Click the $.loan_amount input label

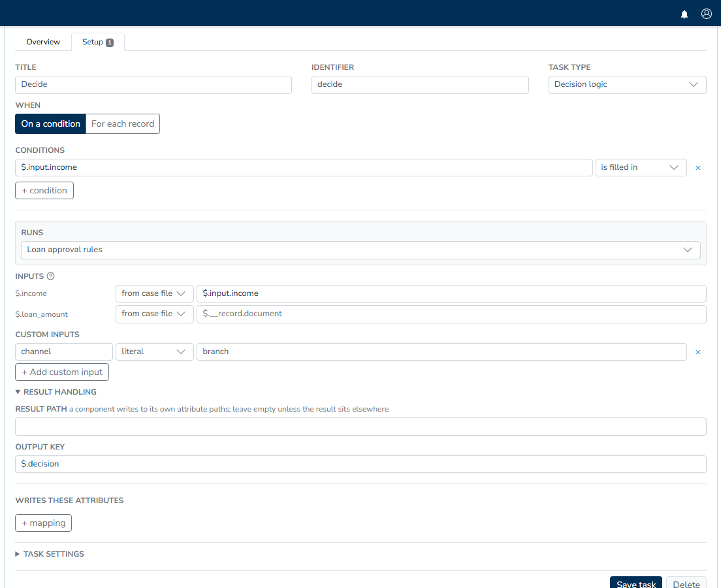[x=41, y=314]
